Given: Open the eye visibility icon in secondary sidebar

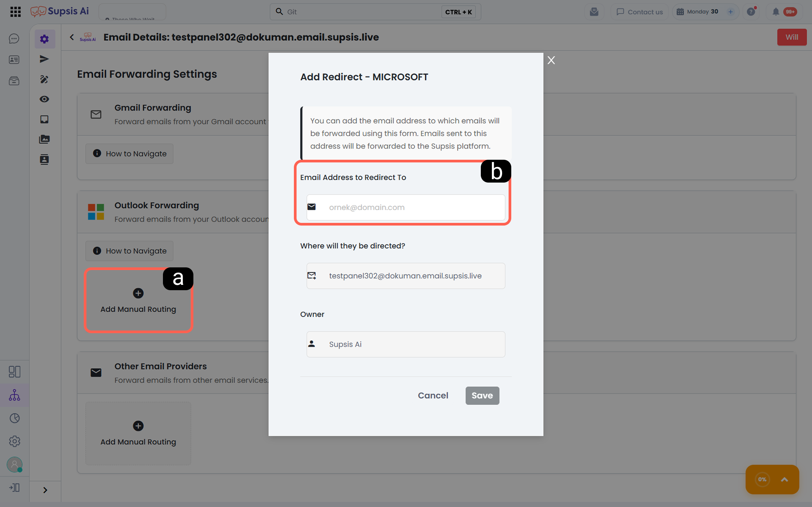Looking at the screenshot, I should pos(44,99).
